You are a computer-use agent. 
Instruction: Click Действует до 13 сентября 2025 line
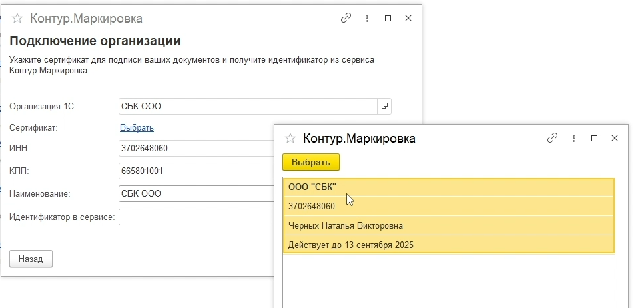[x=449, y=245]
